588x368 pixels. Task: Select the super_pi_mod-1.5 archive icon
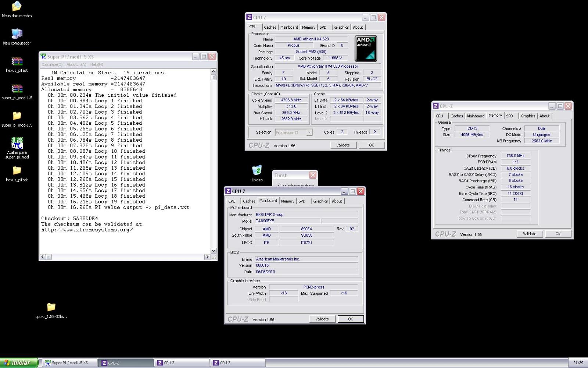(x=17, y=89)
